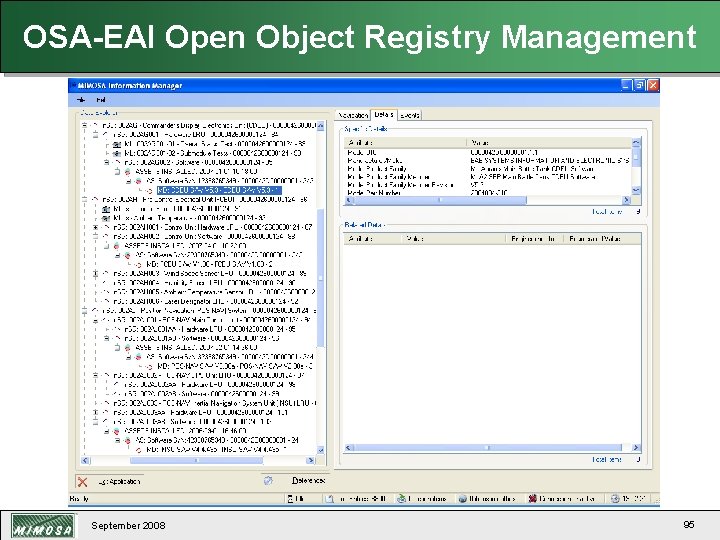
Task: Select the 'MD: FCEU S/W V1.00' tree row
Action: coord(209,264)
